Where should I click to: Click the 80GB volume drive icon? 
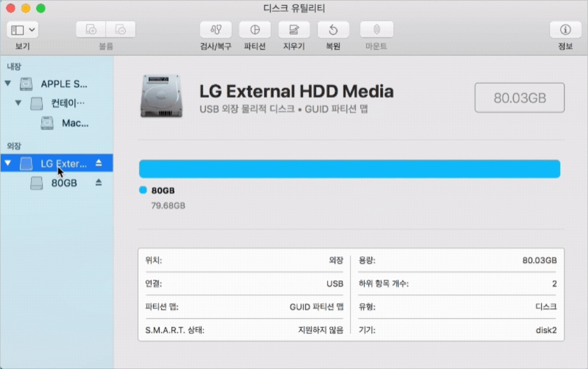[36, 183]
